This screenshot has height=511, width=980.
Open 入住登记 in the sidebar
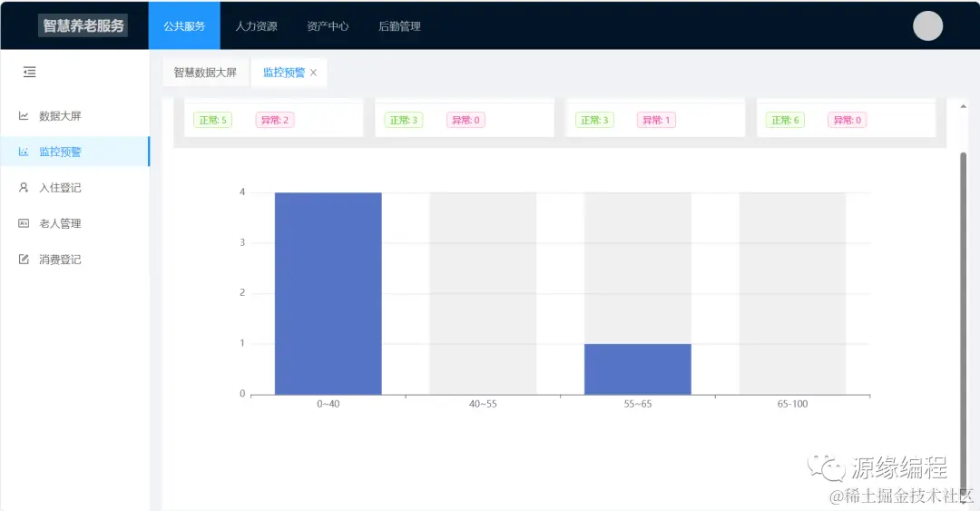click(x=75, y=188)
